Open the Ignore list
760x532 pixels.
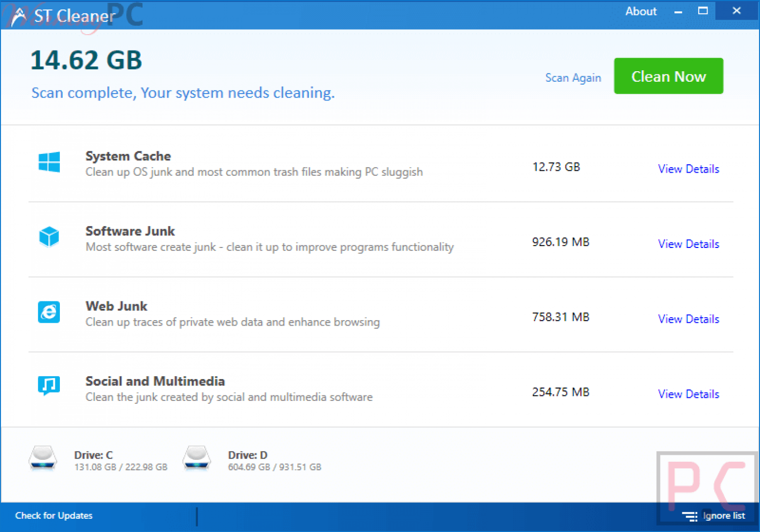[x=724, y=516]
